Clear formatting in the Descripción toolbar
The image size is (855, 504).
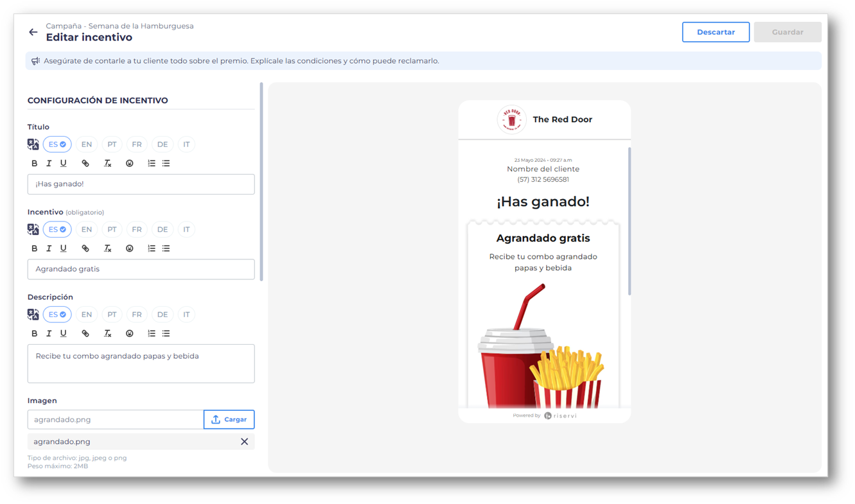click(x=108, y=334)
